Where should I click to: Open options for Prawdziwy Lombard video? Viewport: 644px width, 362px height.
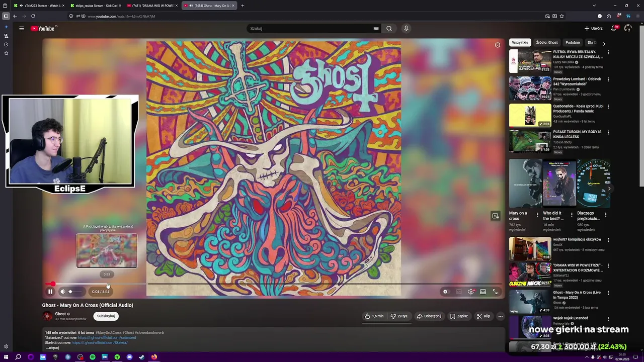(608, 79)
